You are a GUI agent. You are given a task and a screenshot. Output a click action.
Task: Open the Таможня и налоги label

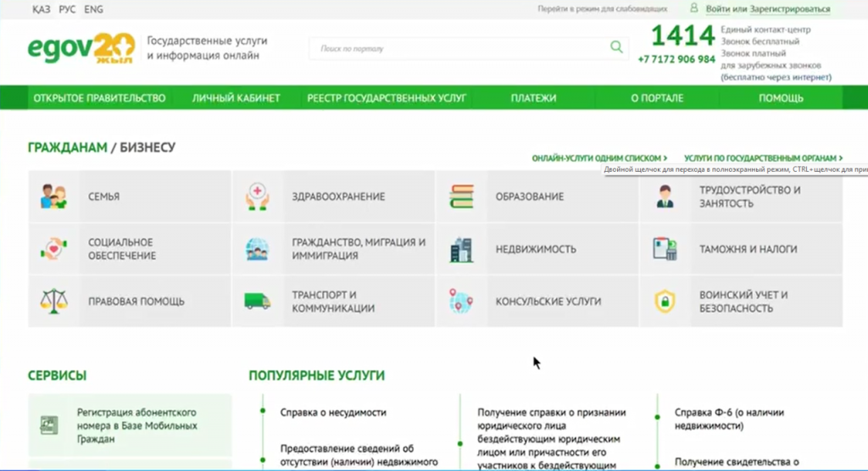click(x=748, y=249)
